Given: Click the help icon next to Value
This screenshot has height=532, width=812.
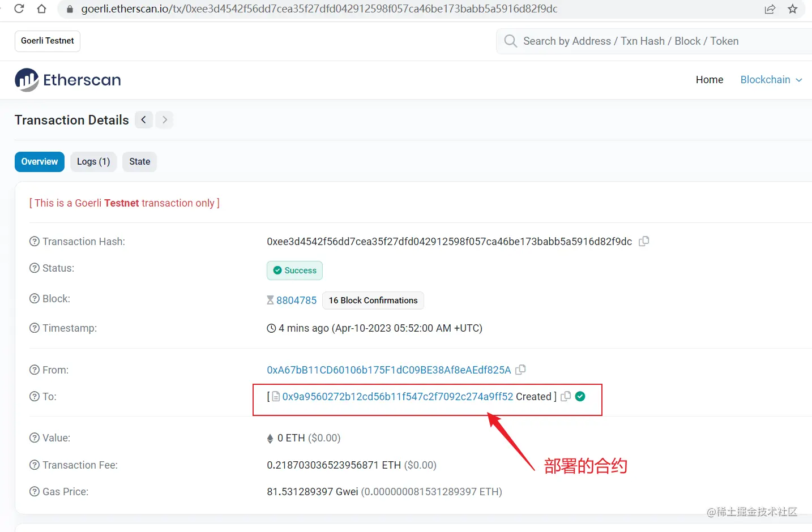Looking at the screenshot, I should [35, 437].
